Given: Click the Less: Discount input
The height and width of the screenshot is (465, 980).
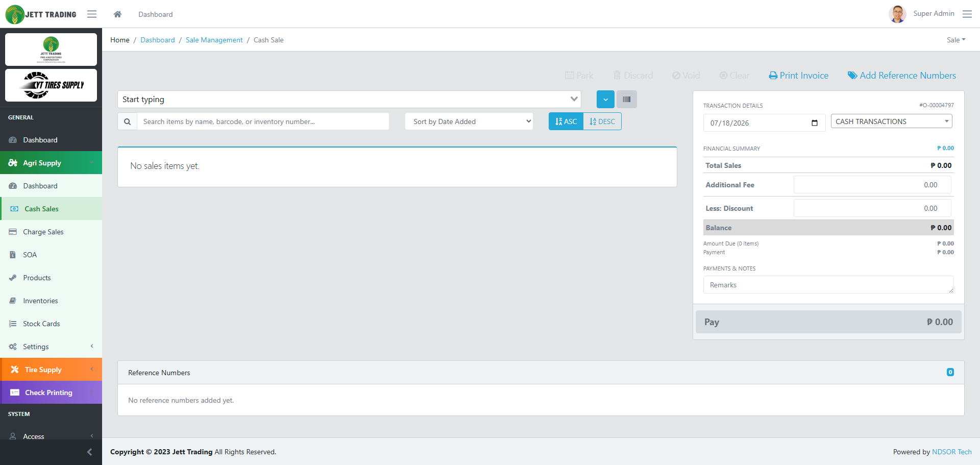Looking at the screenshot, I should (872, 208).
